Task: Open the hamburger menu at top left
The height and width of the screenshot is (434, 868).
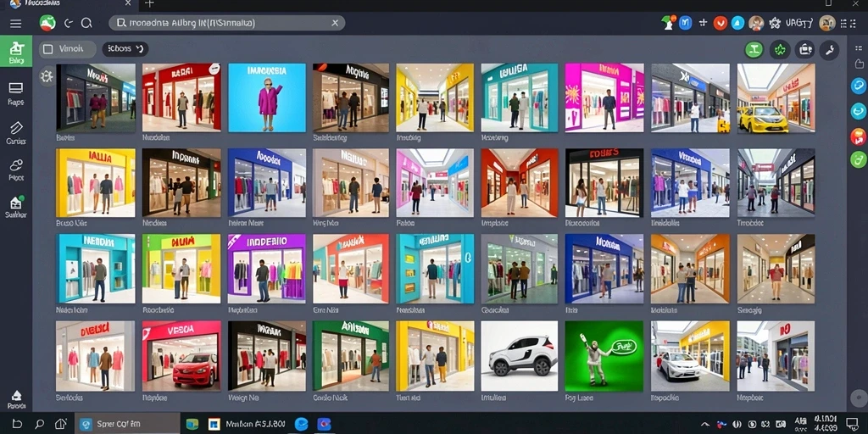Action: (16, 23)
